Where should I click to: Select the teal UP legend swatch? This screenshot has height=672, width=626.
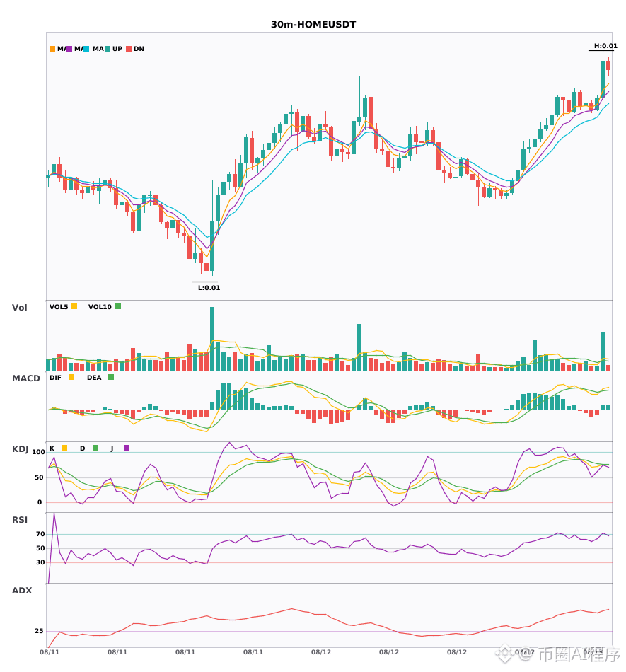click(x=108, y=49)
